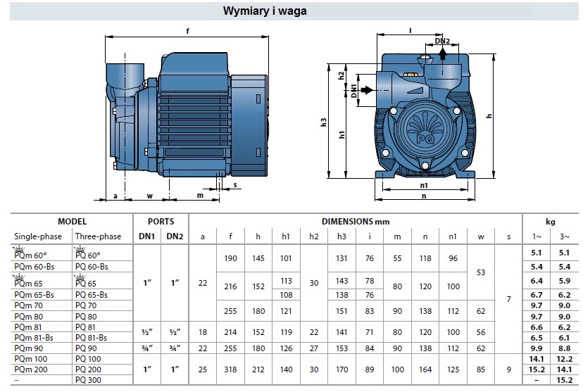Click the h3 value 170

pyautogui.click(x=341, y=369)
